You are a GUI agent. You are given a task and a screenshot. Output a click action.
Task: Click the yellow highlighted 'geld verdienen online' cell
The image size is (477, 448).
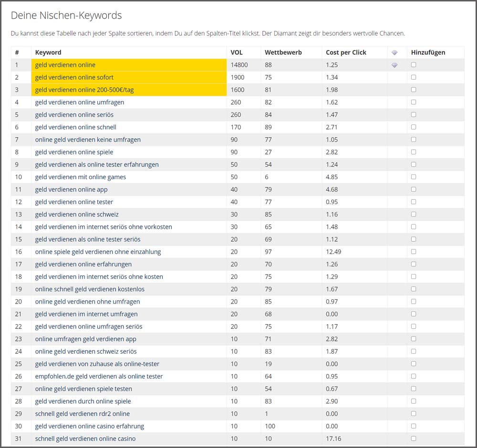pyautogui.click(x=65, y=65)
